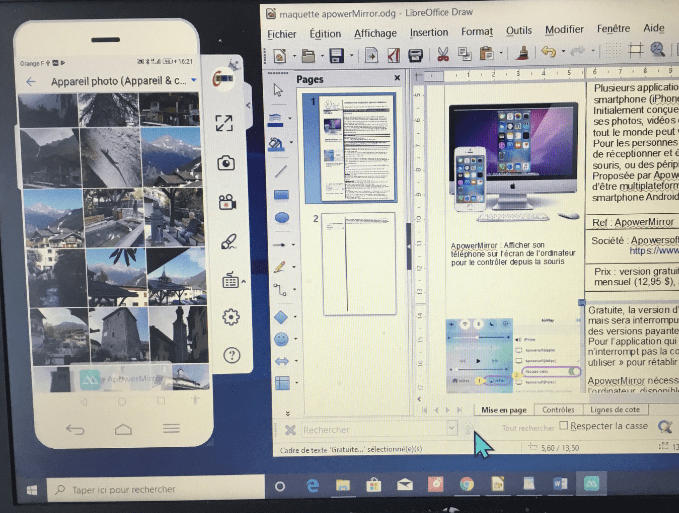Screen dimensions: 679x513
Task: Start screen recording with camcorder icon
Action: (228, 201)
